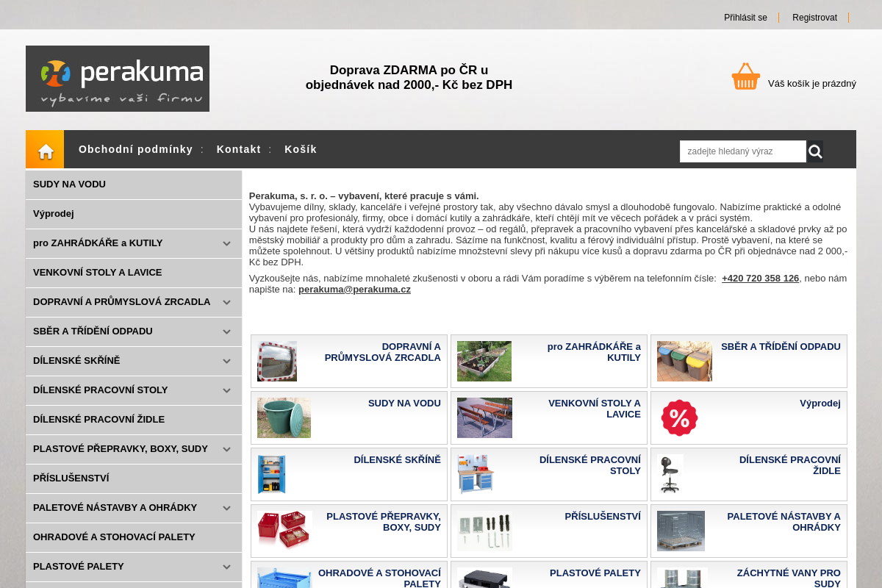Expand pro ZAHRÁDKÁŘE a KUTILY submenu
This screenshot has height=588, width=882.
point(227,243)
